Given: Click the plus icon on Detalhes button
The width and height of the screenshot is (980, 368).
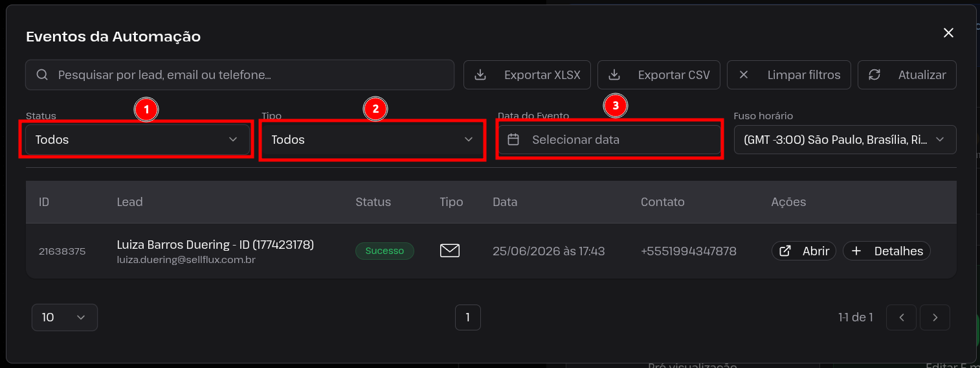Looking at the screenshot, I should point(856,251).
